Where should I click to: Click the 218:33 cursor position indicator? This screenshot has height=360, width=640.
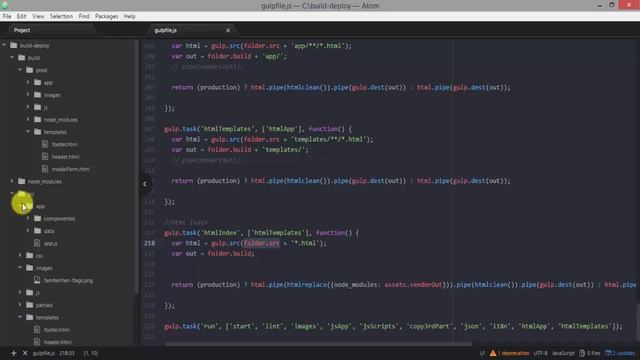click(67, 353)
